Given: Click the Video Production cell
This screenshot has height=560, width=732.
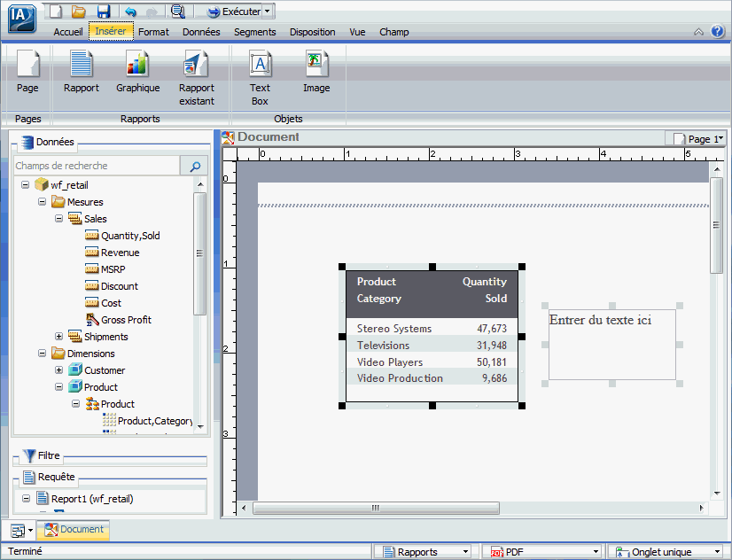Looking at the screenshot, I should point(400,378).
